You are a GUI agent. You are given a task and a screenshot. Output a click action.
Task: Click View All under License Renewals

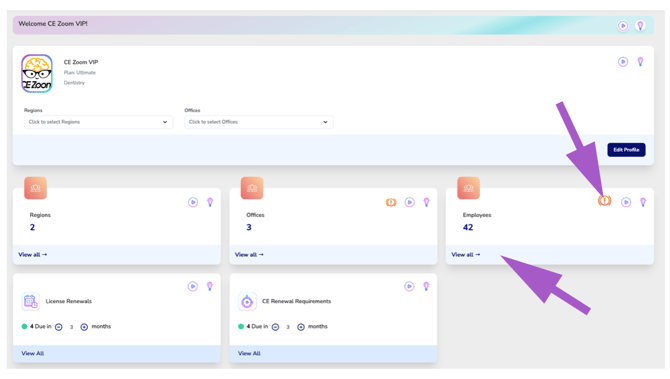pyautogui.click(x=32, y=354)
